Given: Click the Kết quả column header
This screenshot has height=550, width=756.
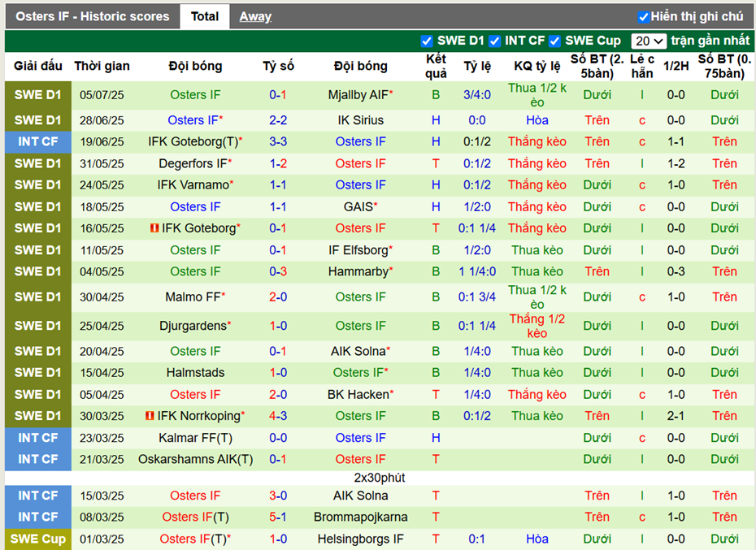Looking at the screenshot, I should click(436, 66).
